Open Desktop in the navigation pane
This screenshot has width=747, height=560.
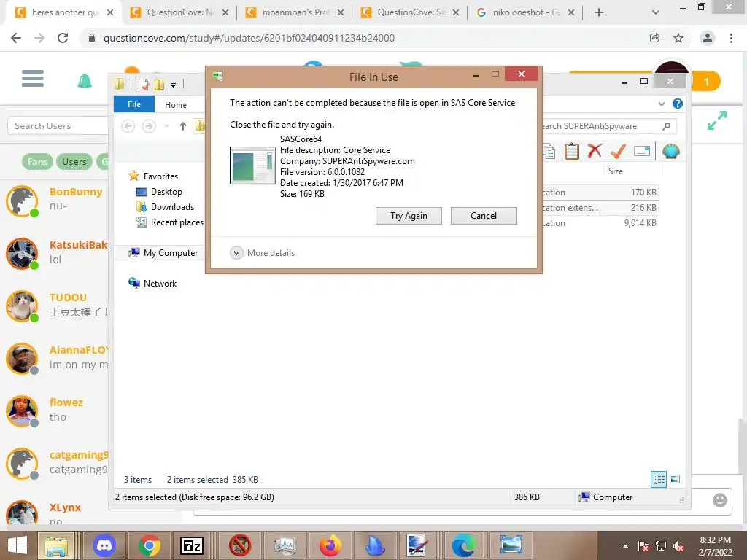tap(159, 192)
